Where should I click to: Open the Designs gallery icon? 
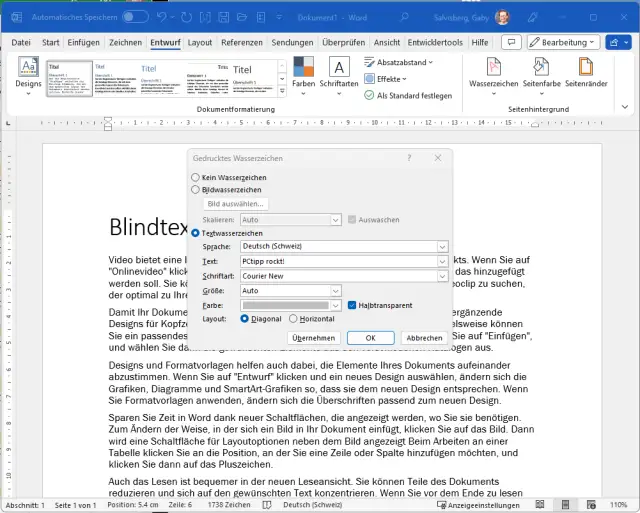[29, 71]
